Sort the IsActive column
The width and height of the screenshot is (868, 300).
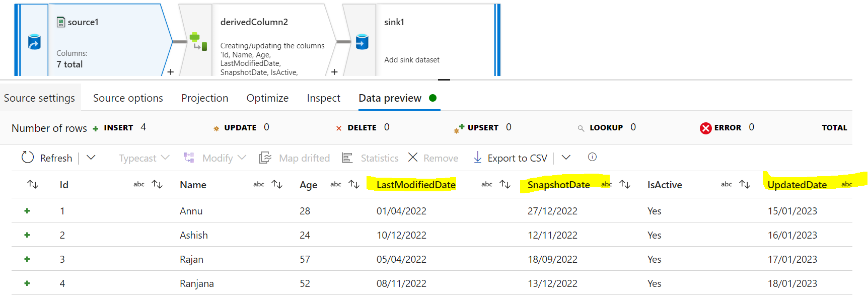[745, 184]
